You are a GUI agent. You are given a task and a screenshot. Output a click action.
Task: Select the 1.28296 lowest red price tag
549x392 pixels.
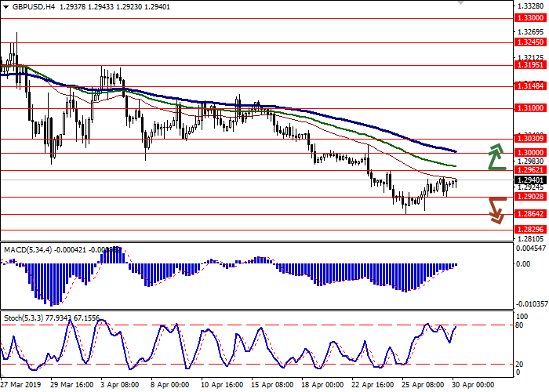527,229
